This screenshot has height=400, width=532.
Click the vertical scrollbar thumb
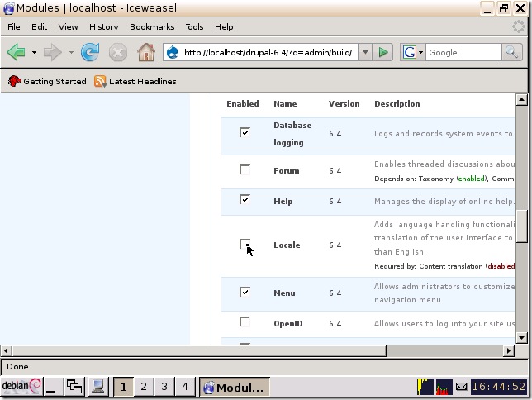point(521,226)
